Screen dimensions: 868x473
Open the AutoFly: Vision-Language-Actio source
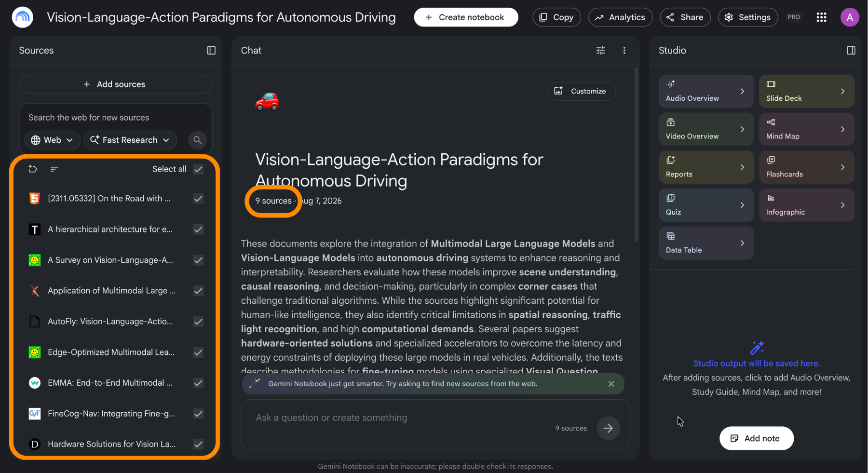click(x=110, y=322)
